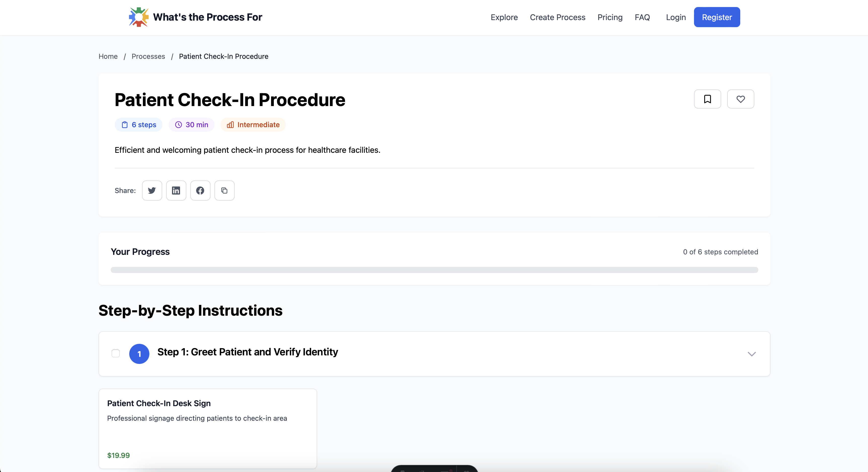
Task: Open Step 1: Greet Patient and Verify Identity
Action: [x=247, y=352]
